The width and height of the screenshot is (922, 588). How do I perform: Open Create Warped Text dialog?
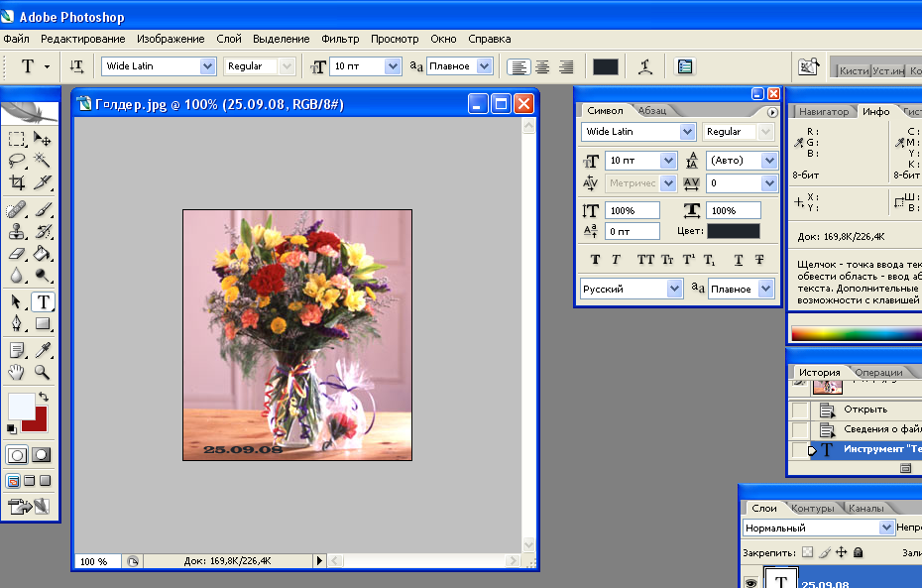click(645, 66)
